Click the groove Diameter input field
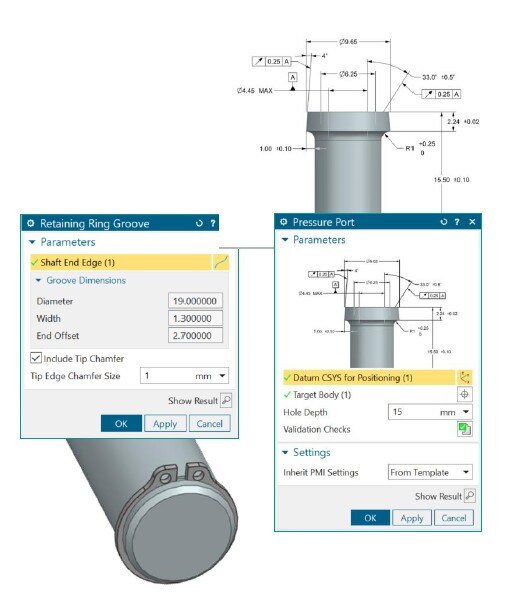515x608 pixels. [x=195, y=301]
